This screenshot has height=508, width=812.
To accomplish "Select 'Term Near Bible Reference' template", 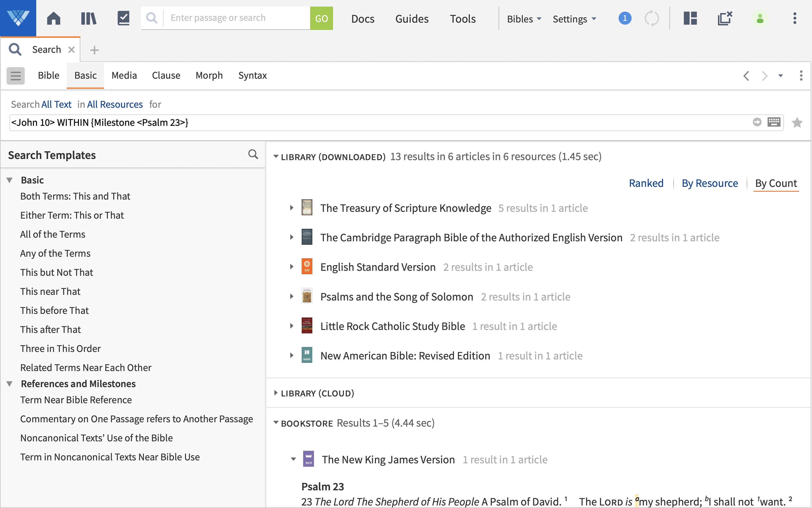I will 76,400.
